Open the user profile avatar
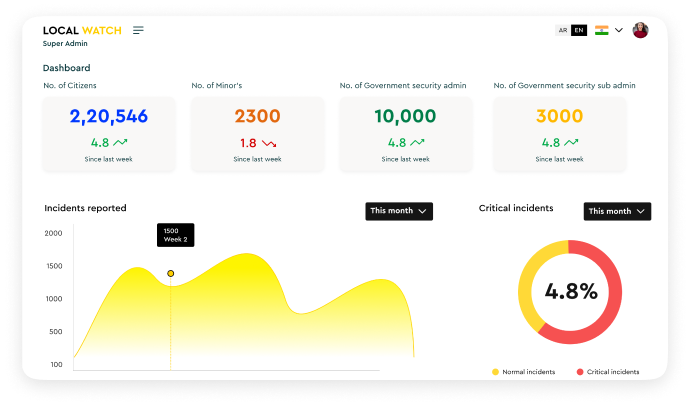Image resolution: width=689 pixels, height=405 pixels. 640,30
